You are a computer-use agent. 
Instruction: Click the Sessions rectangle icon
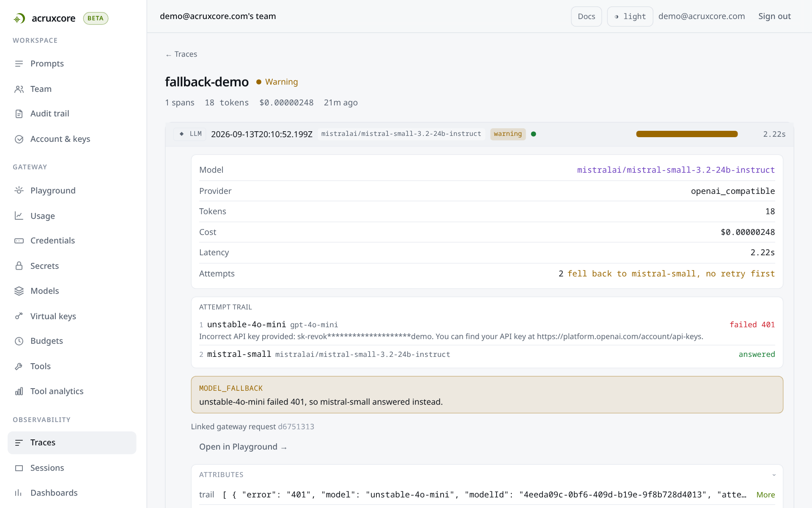(x=19, y=468)
